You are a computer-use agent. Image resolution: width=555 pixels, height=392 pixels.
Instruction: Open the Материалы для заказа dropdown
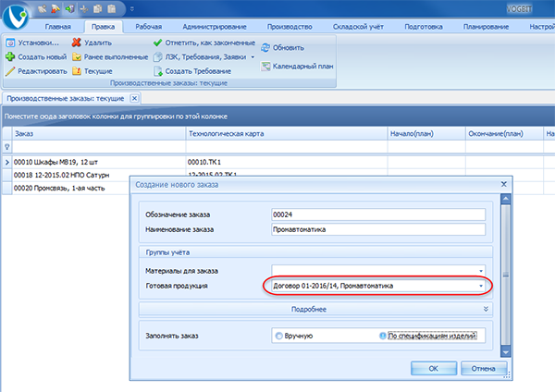[x=481, y=270]
